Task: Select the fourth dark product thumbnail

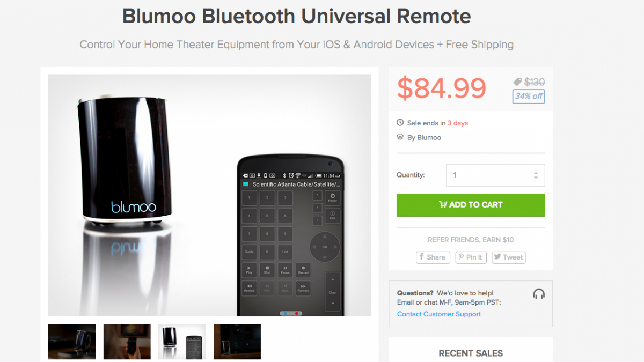Action: (237, 342)
